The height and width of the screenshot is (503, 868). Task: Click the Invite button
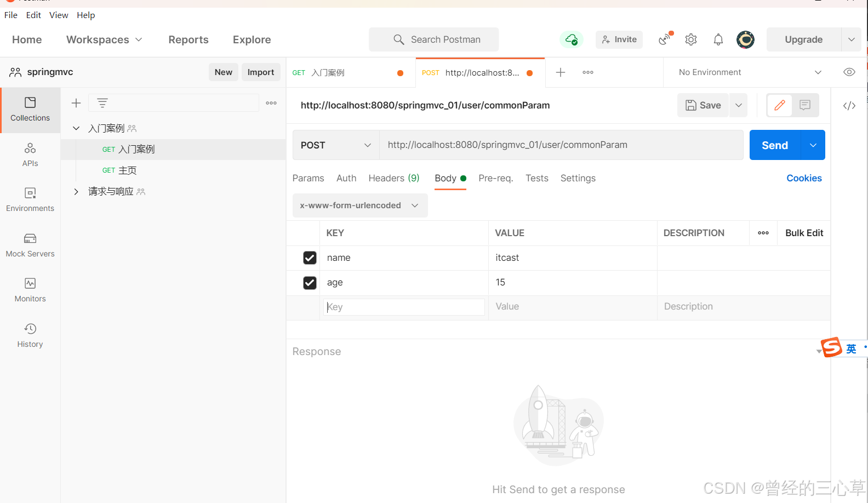pos(619,39)
